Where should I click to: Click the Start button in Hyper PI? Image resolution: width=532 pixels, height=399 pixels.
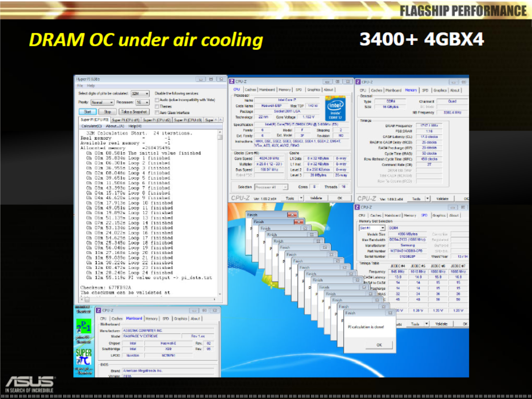(88, 112)
